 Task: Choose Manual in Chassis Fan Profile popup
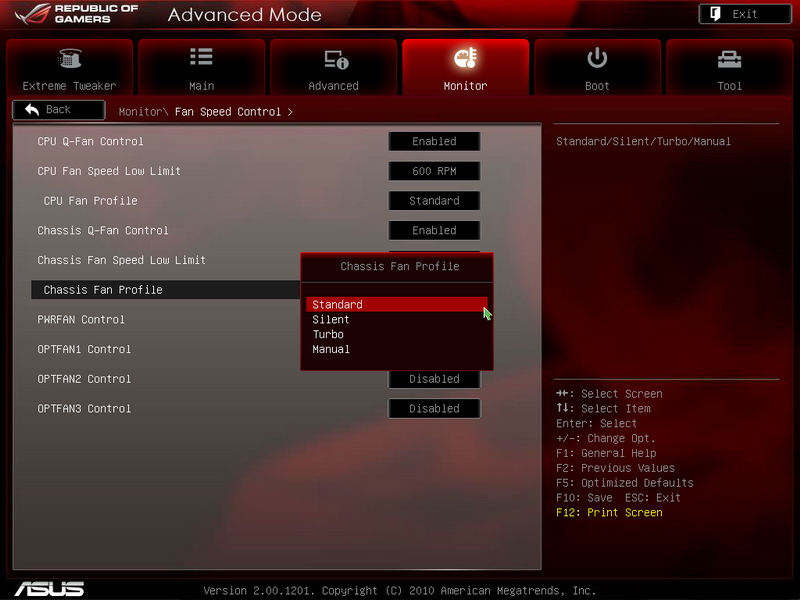[x=331, y=349]
